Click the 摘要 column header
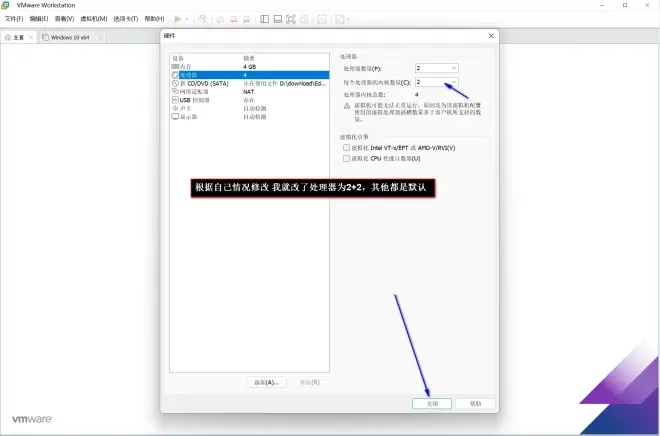660x436 pixels. (x=249, y=58)
